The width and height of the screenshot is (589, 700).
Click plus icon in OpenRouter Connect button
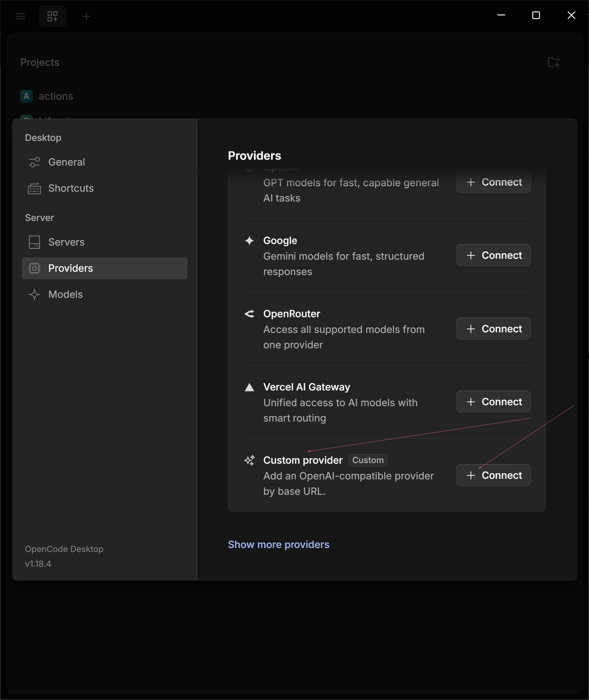[471, 329]
